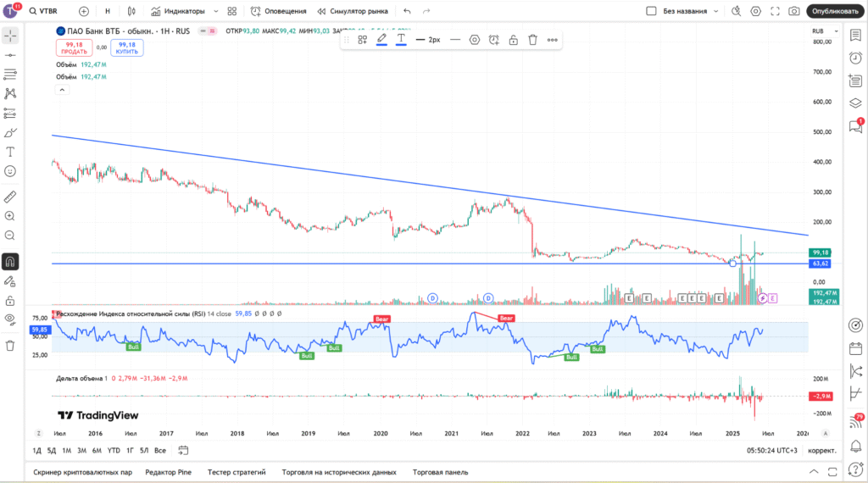Toggle lock all drawings

(10, 301)
